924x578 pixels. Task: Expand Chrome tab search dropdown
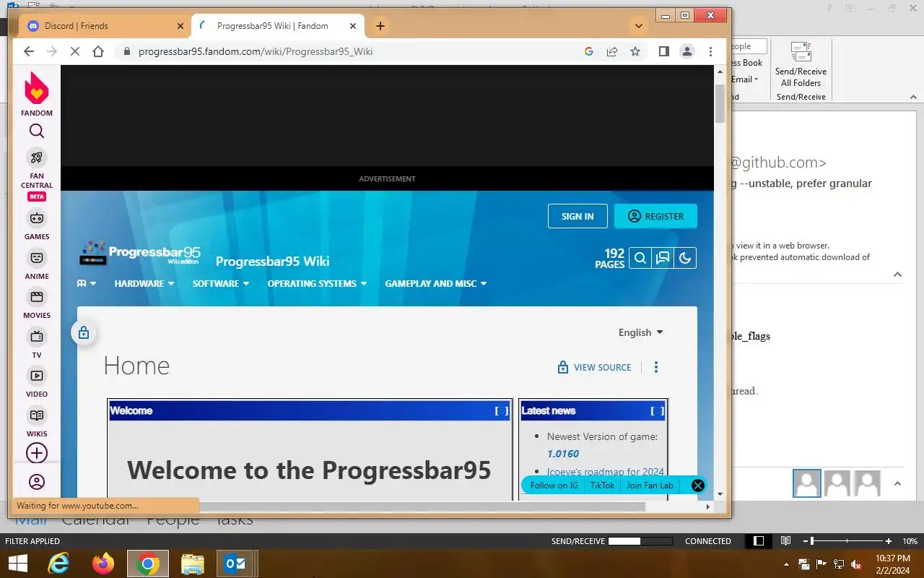[x=638, y=26]
